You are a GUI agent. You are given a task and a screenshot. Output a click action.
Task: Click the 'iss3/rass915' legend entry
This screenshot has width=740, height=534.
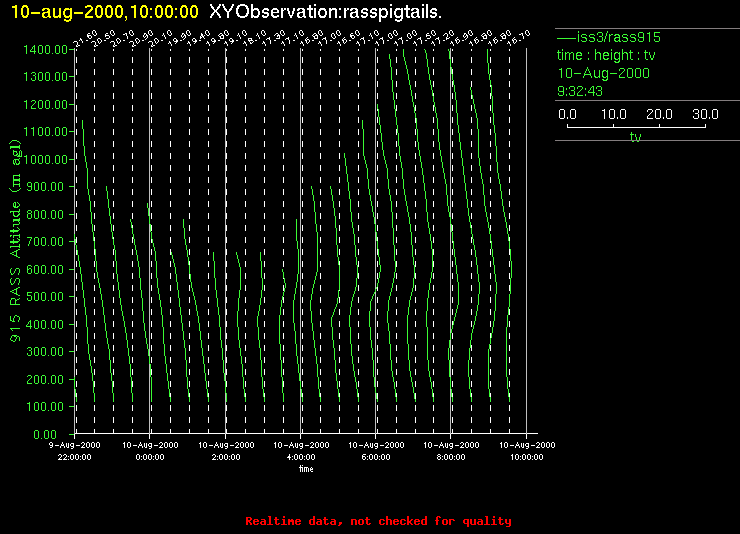click(614, 37)
